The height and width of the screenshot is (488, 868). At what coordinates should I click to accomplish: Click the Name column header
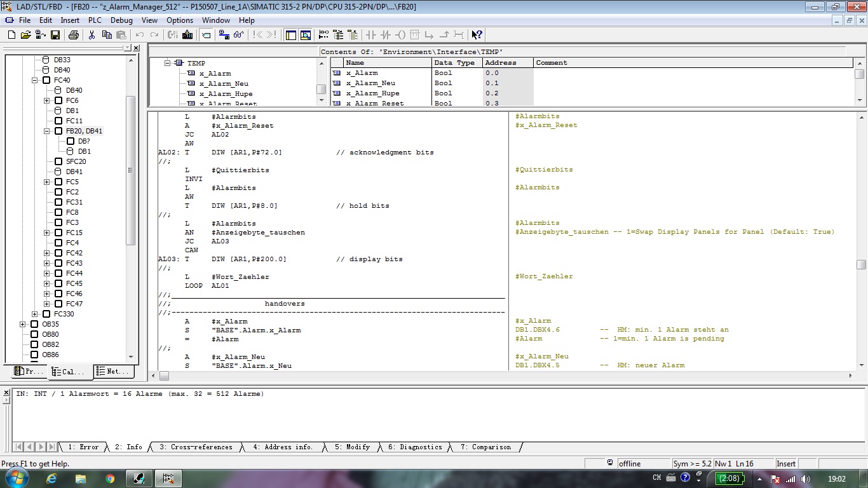(x=387, y=63)
